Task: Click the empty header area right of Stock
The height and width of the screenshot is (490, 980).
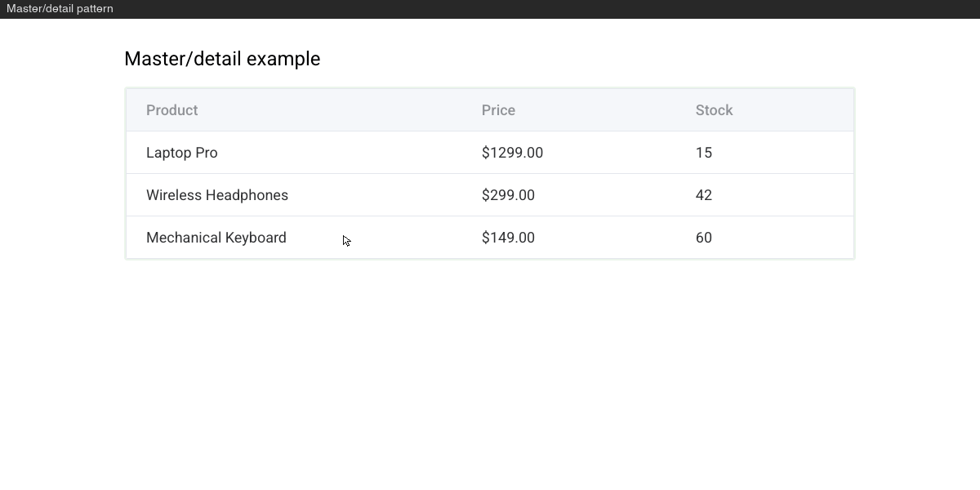Action: coord(792,110)
